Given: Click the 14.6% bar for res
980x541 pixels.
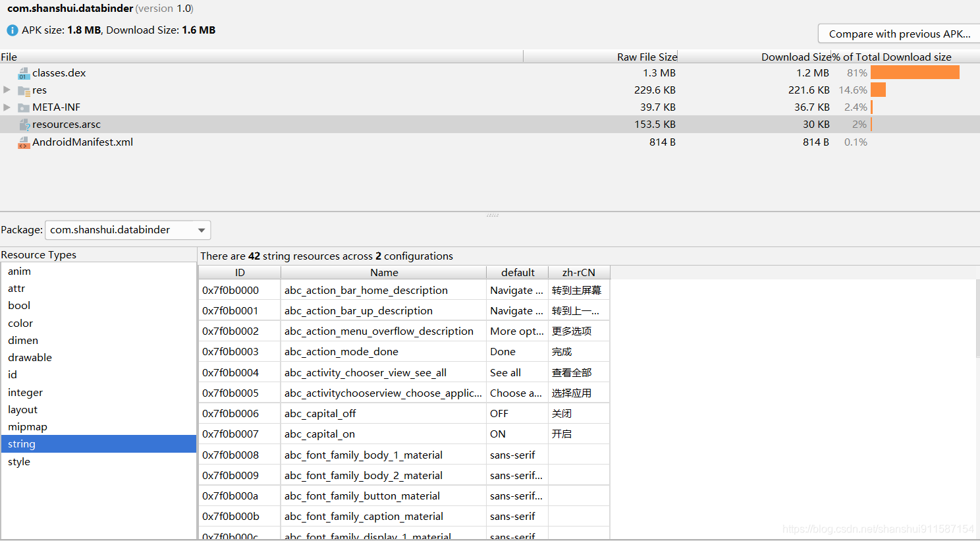Looking at the screenshot, I should click(878, 90).
